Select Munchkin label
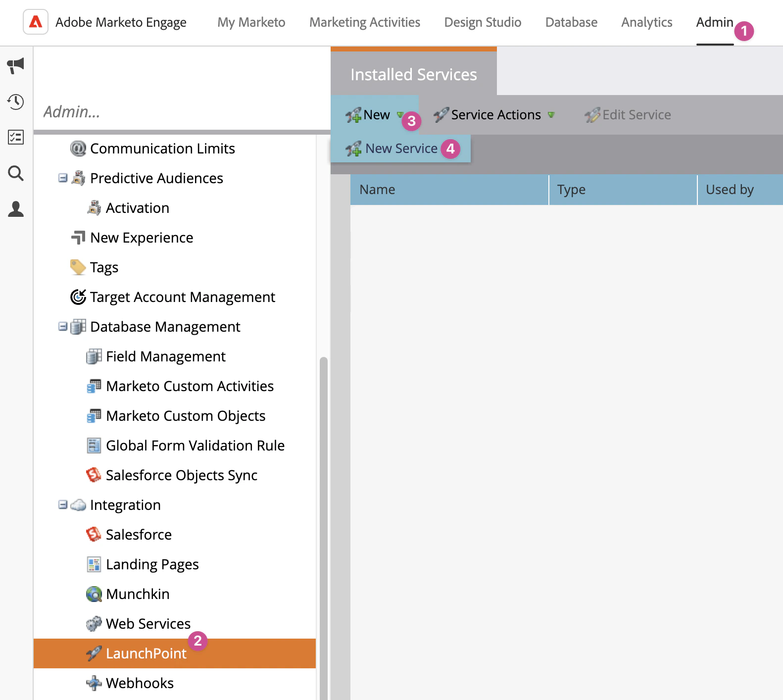783x700 pixels. [x=138, y=594]
